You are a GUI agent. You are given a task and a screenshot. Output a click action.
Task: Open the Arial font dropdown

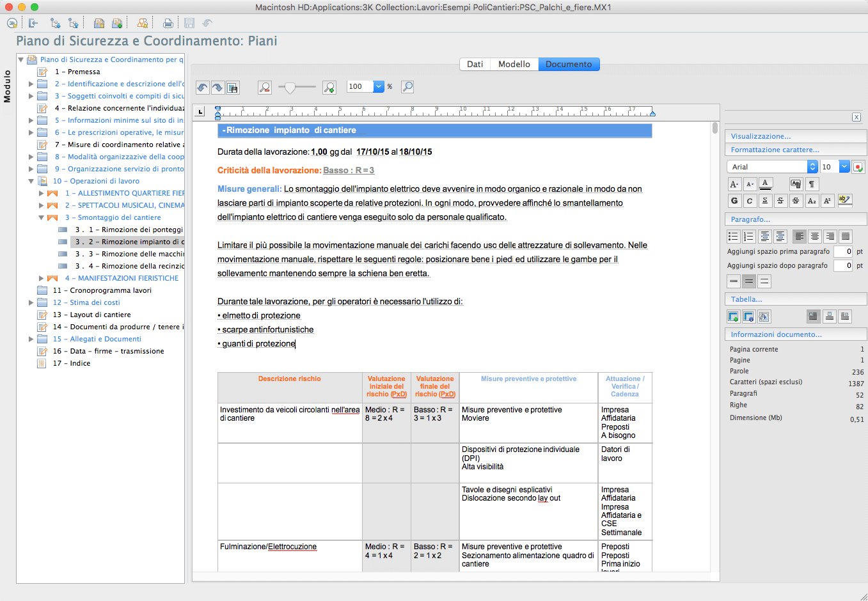[773, 167]
